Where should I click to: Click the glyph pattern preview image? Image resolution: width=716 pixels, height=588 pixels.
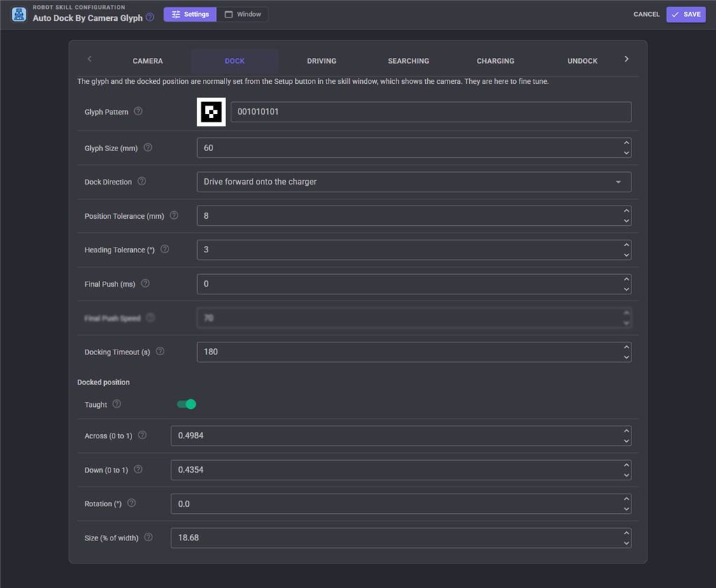(x=211, y=112)
